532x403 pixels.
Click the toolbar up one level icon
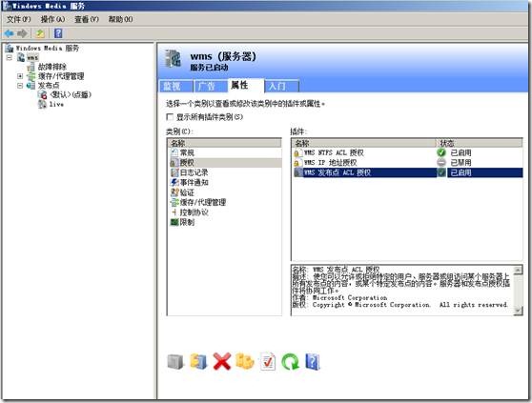[x=40, y=33]
